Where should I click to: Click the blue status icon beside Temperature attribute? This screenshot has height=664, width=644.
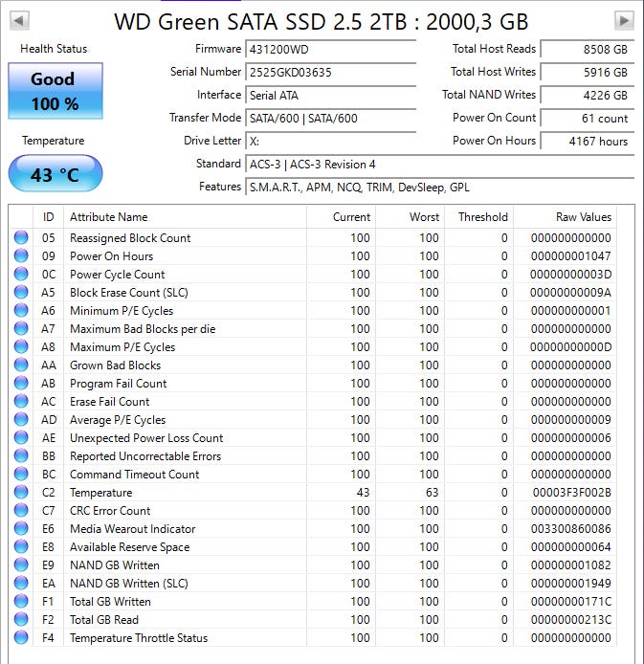tap(21, 493)
